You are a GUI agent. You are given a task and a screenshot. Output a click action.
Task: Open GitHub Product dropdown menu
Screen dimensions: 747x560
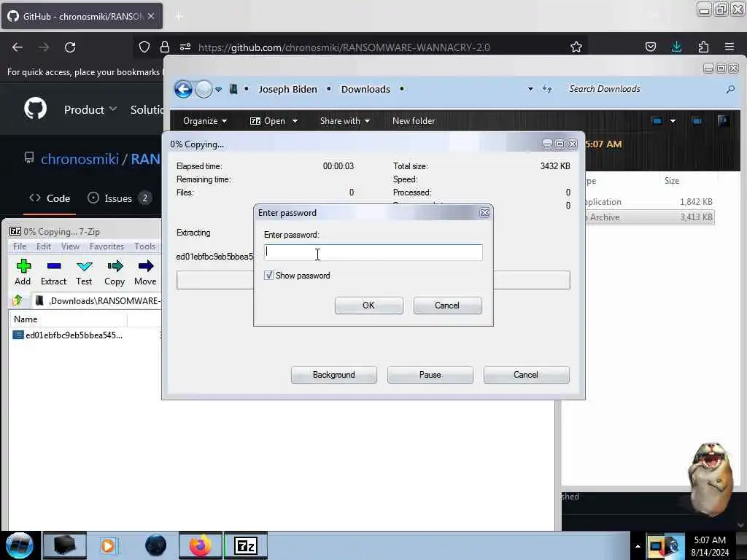[90, 109]
